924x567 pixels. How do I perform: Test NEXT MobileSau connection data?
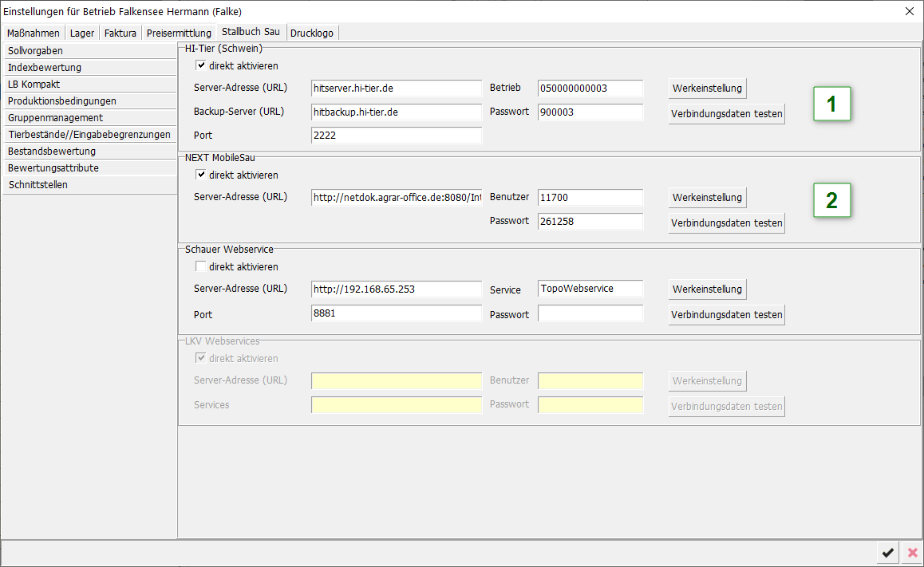726,223
